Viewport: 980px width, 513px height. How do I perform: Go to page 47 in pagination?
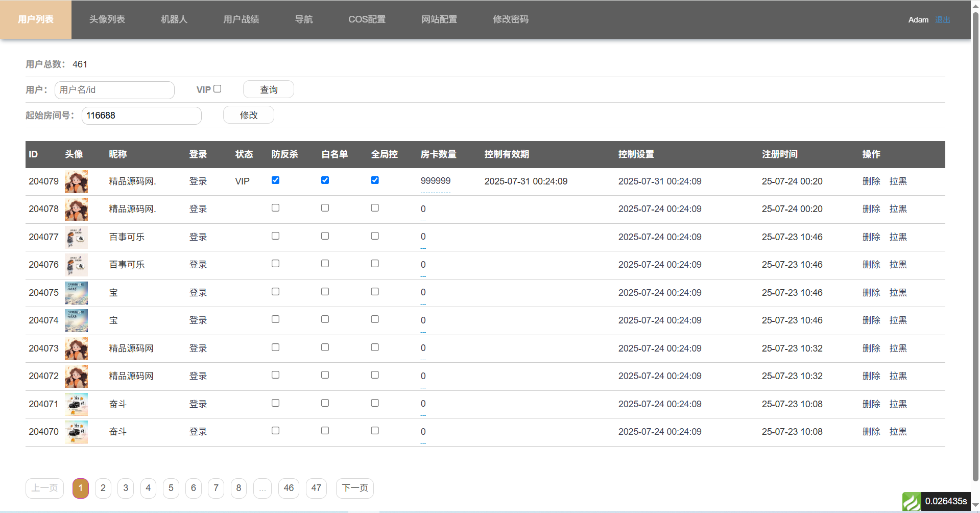(316, 488)
